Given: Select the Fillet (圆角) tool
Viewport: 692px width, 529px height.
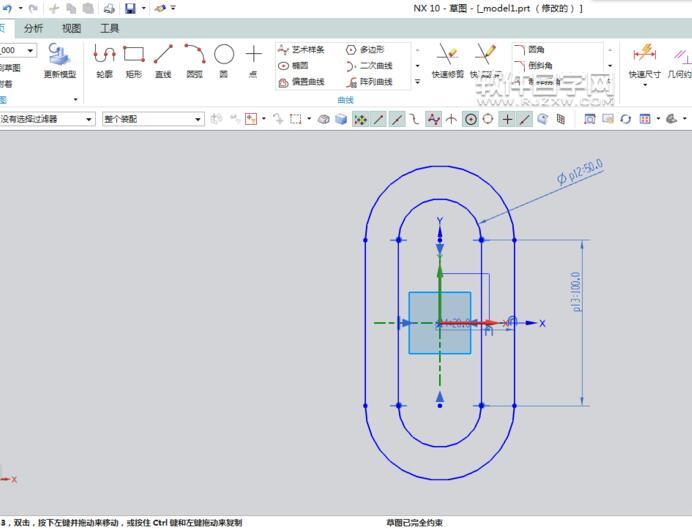Looking at the screenshot, I should [x=530, y=49].
